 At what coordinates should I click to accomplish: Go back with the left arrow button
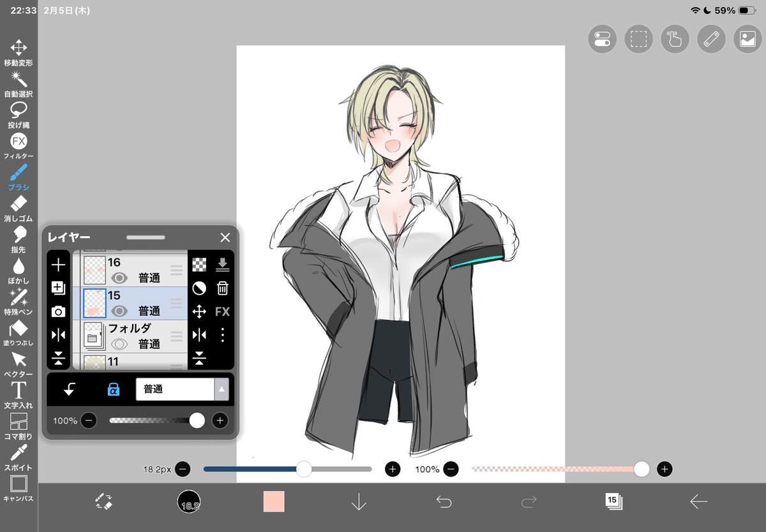698,501
